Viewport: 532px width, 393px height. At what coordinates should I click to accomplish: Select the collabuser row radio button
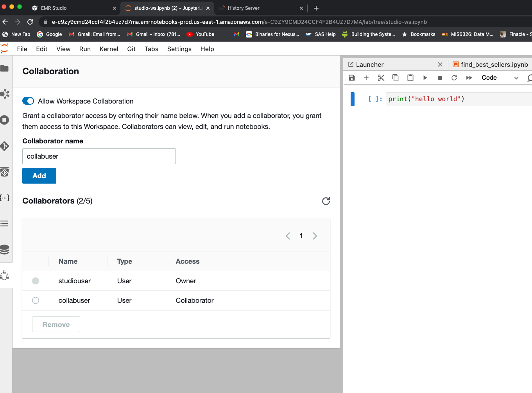coord(36,300)
